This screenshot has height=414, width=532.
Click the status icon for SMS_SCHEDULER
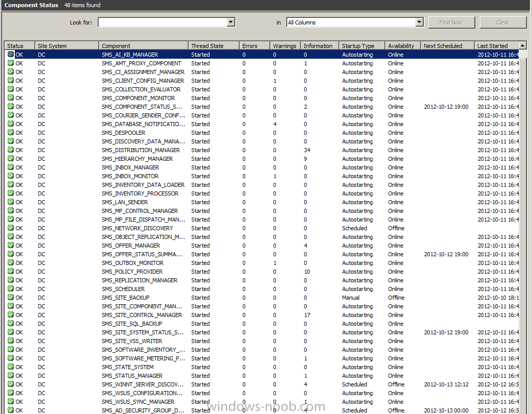click(11, 288)
